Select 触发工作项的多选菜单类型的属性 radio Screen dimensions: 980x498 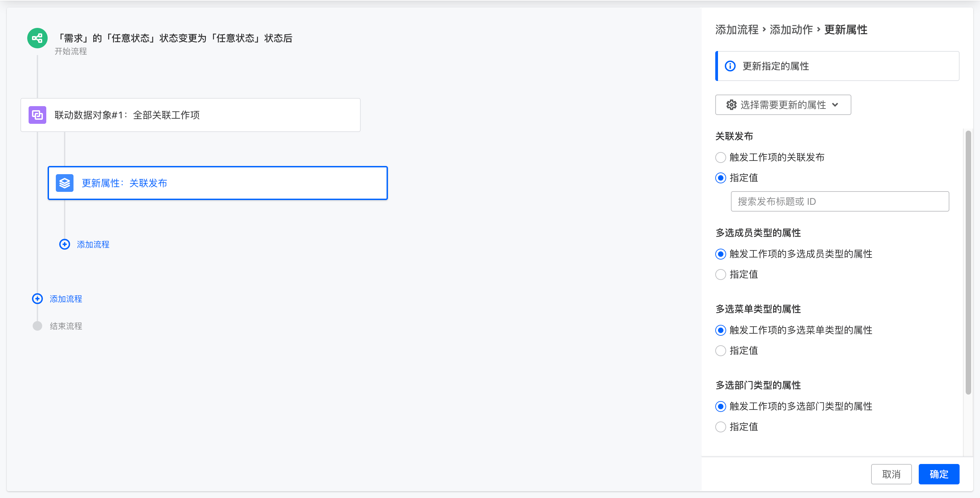point(721,330)
